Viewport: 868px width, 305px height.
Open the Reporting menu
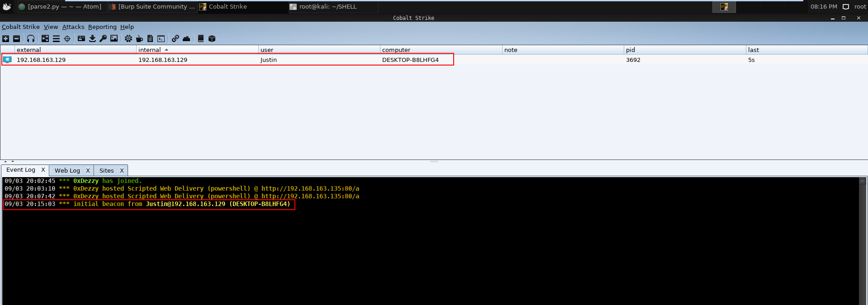point(102,27)
